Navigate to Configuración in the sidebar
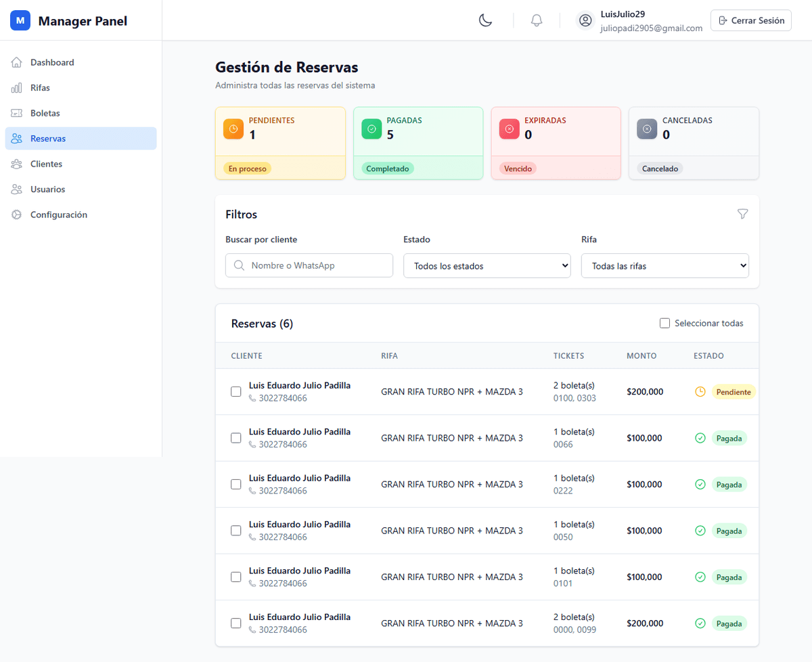The height and width of the screenshot is (662, 812). coord(58,215)
